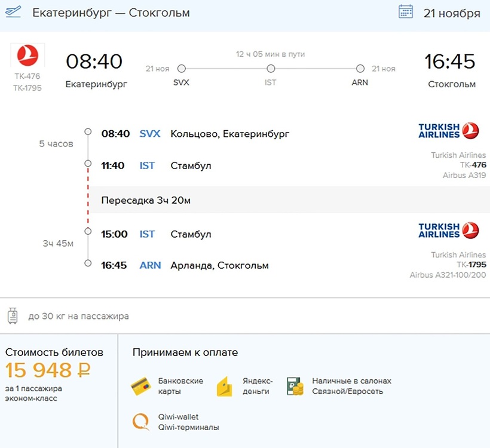Click the IST stopover point on route timeline
Screen dimensions: 490x448
pos(271,69)
